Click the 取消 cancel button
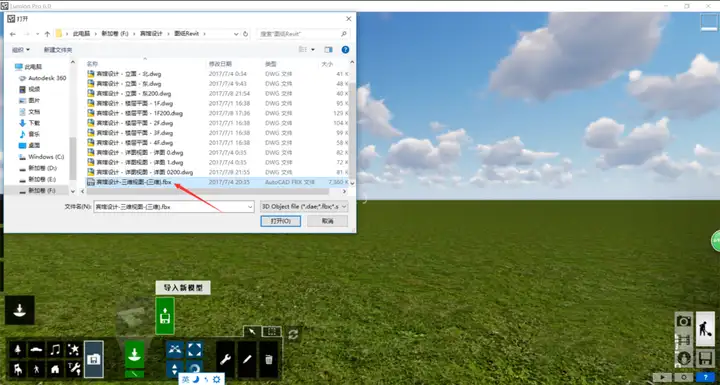 point(327,221)
